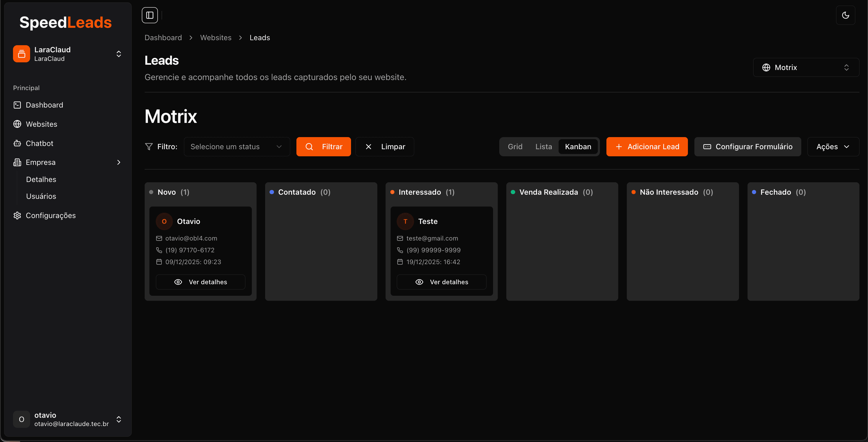The image size is (868, 442).
Task: Open the Motrix website selector
Action: pos(806,67)
